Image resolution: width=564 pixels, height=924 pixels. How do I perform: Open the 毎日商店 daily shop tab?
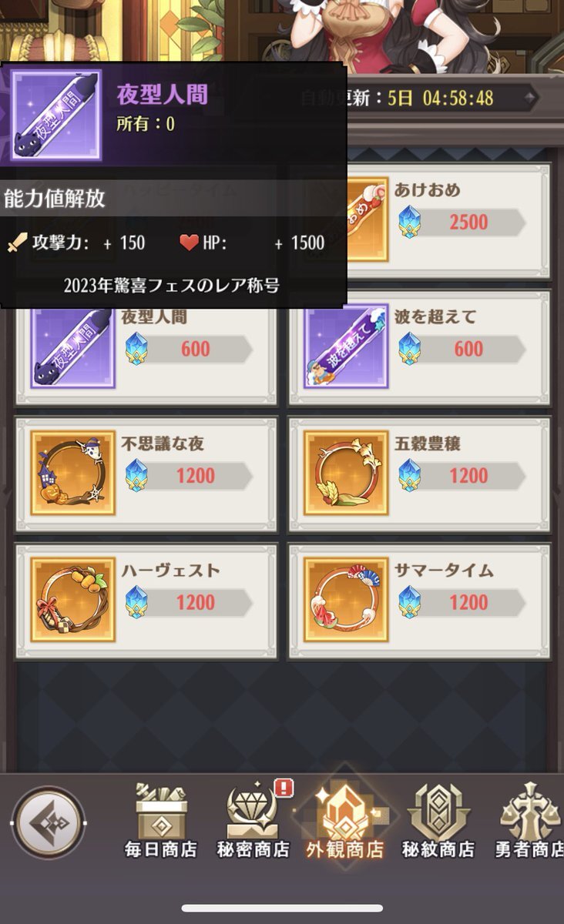point(161,822)
